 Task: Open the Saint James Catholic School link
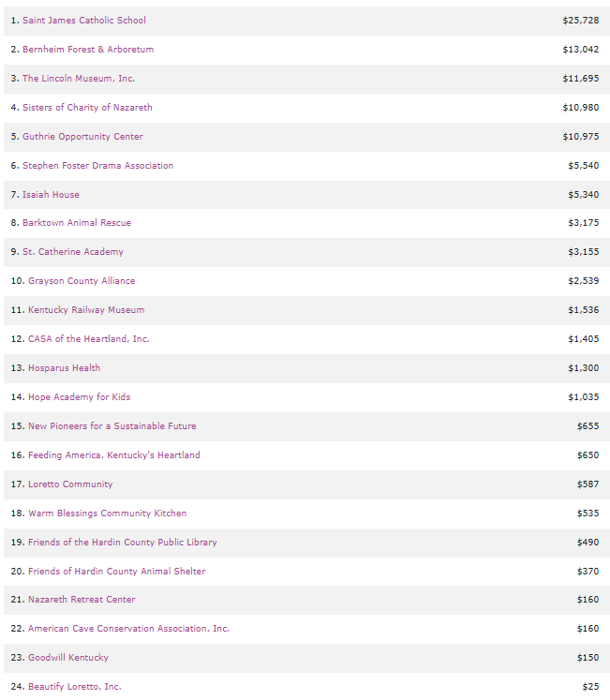tap(83, 21)
